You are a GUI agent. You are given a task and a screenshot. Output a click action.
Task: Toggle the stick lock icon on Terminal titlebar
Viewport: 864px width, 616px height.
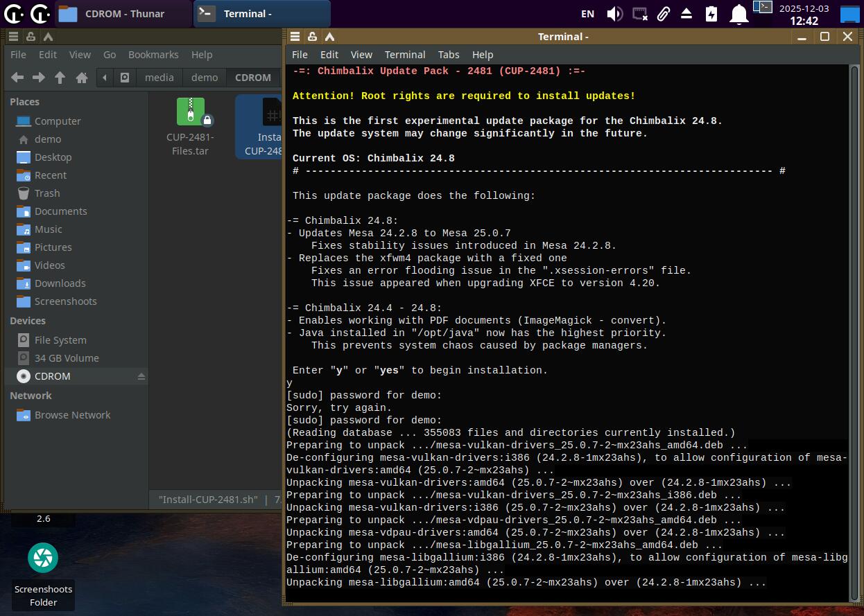(x=312, y=37)
